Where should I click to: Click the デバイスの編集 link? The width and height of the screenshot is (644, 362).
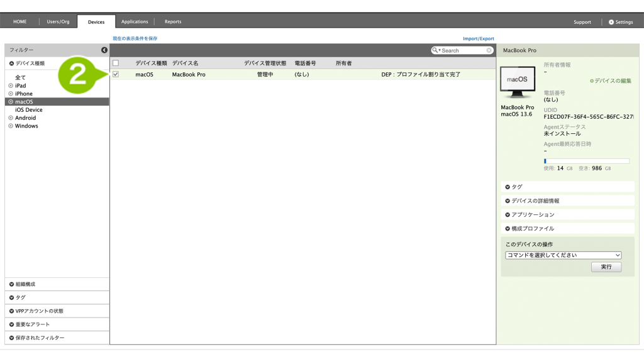pos(613,81)
